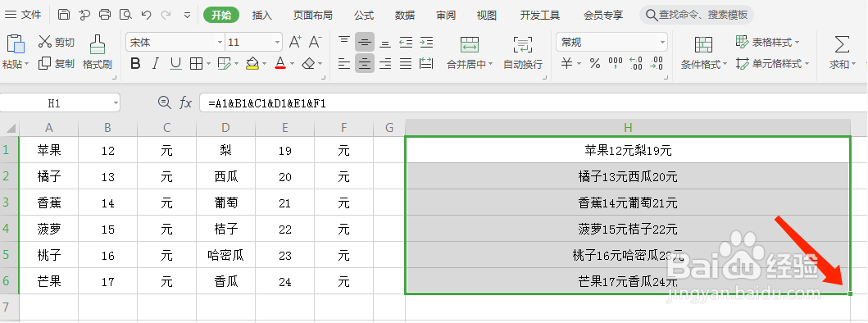The width and height of the screenshot is (868, 323).
Task: Open the font size 11 dropdown
Action: pyautogui.click(x=277, y=42)
